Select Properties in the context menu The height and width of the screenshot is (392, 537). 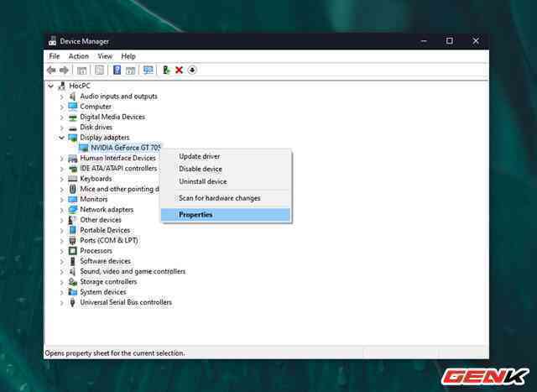[226, 215]
